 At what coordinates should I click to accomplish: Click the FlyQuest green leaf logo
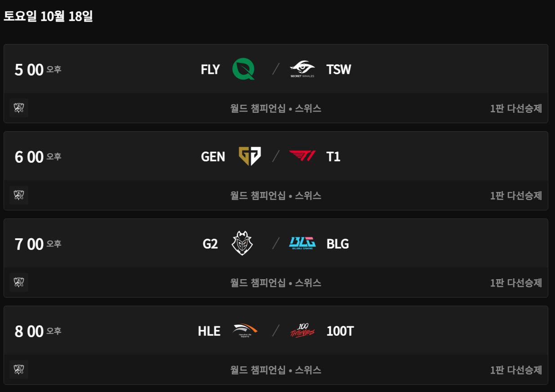click(x=244, y=70)
